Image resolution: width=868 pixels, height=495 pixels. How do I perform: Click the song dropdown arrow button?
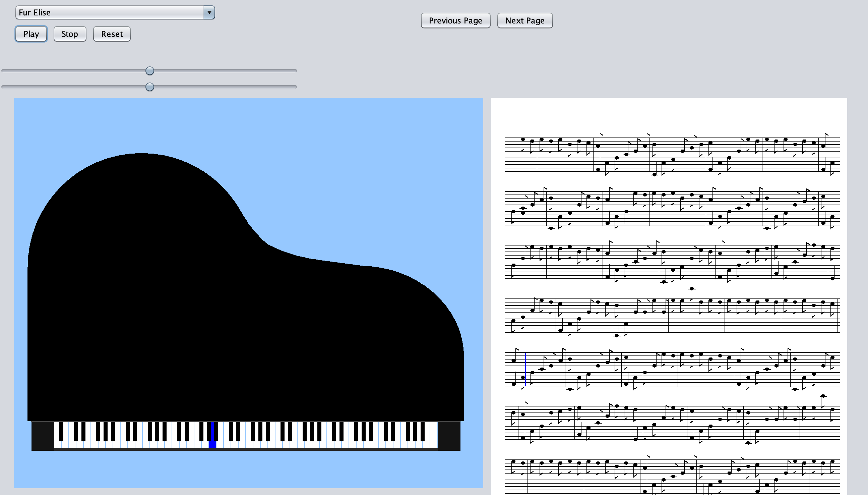tap(209, 13)
